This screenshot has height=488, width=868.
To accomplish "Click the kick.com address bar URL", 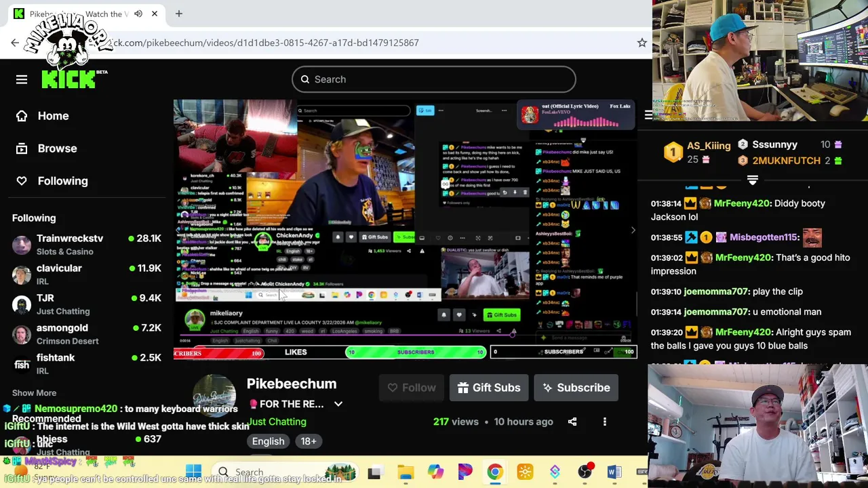I will 264,43.
